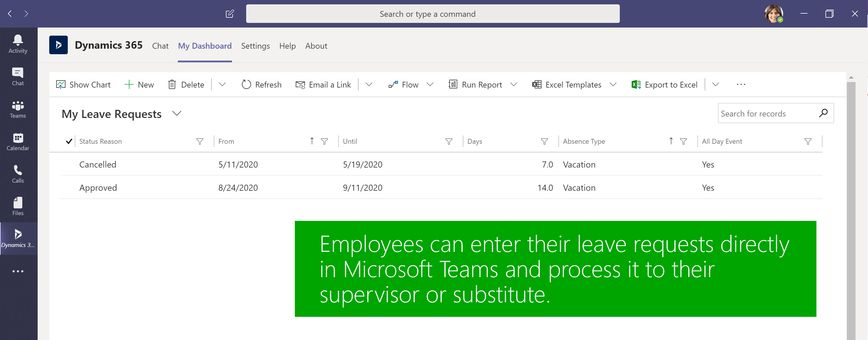Expand the Flow dropdown arrow

[x=430, y=84]
